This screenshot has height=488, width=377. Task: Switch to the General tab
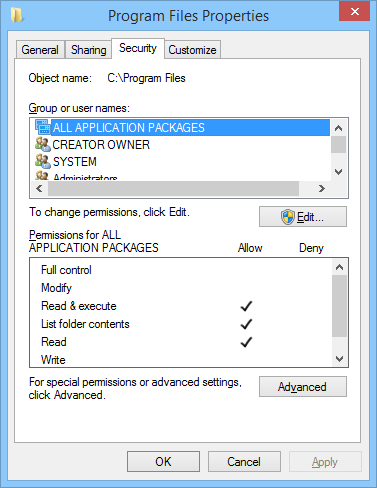[x=40, y=50]
